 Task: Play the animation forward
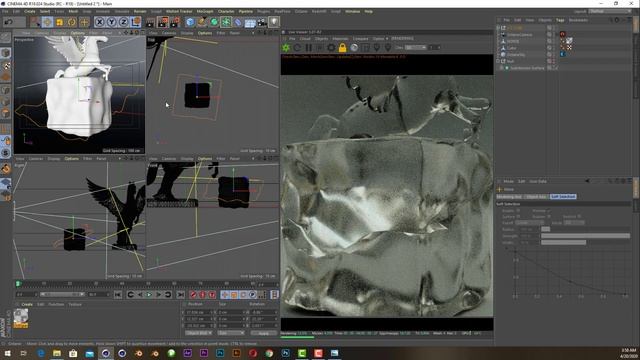click(x=149, y=294)
